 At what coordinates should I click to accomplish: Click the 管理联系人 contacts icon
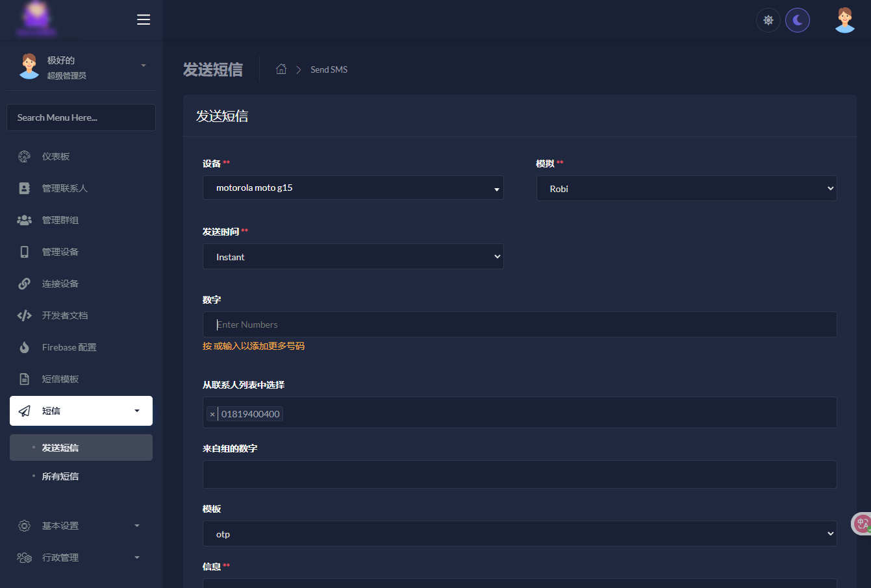(x=24, y=188)
